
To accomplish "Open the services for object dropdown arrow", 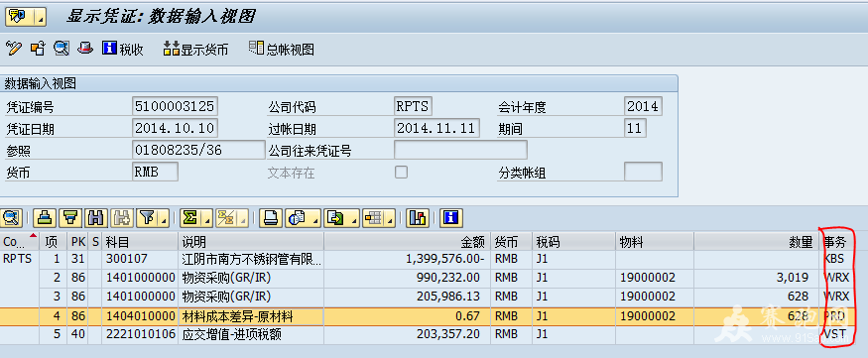I will tap(40, 17).
